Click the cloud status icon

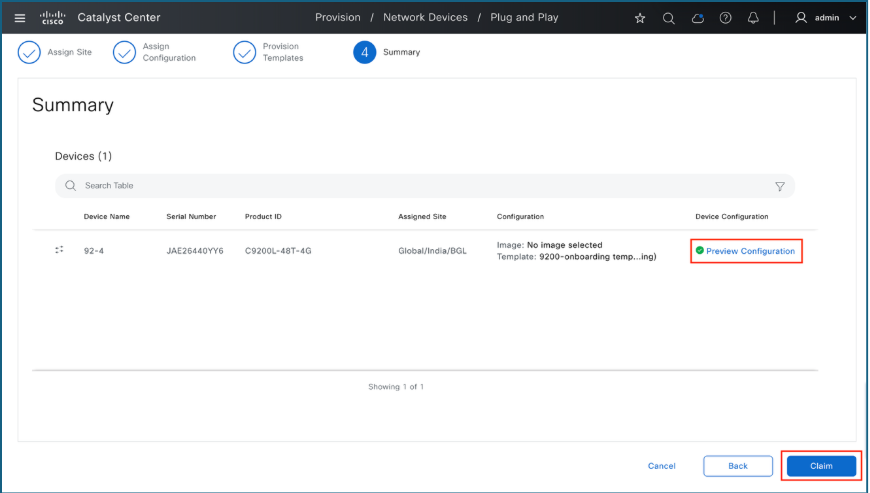click(697, 18)
